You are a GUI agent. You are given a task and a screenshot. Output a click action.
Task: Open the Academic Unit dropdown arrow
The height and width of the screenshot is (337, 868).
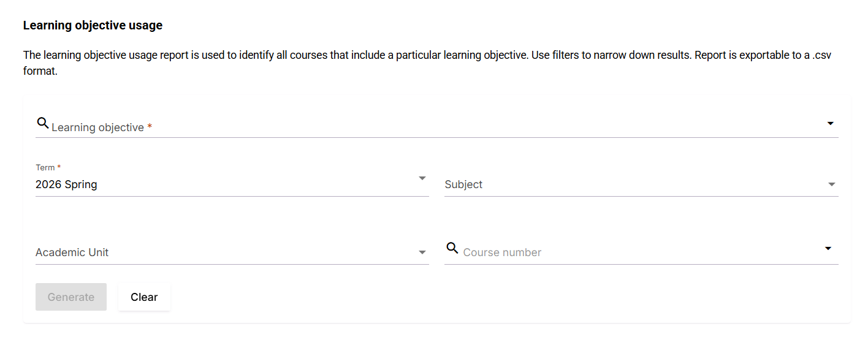(422, 252)
